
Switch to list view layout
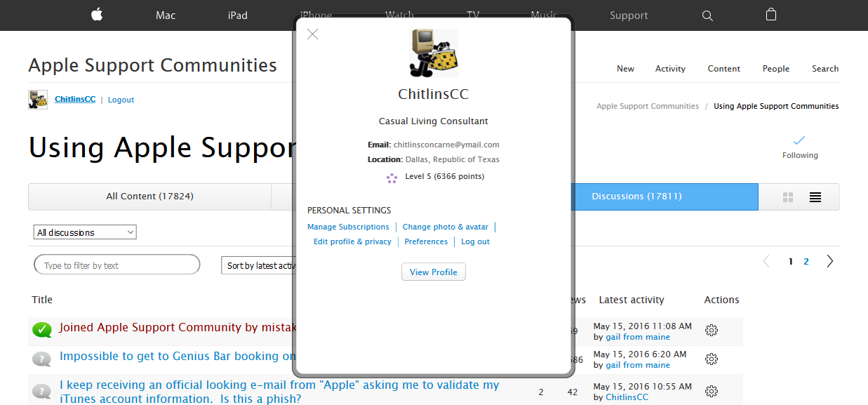click(x=815, y=197)
